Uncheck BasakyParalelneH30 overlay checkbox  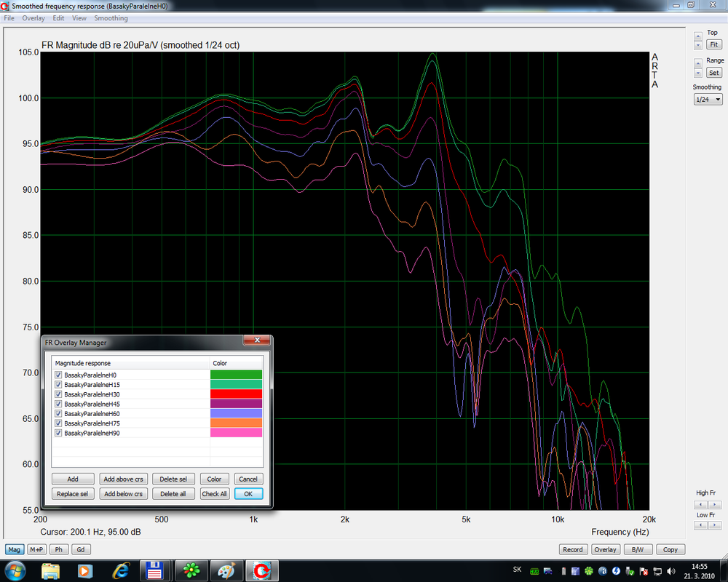coord(58,394)
